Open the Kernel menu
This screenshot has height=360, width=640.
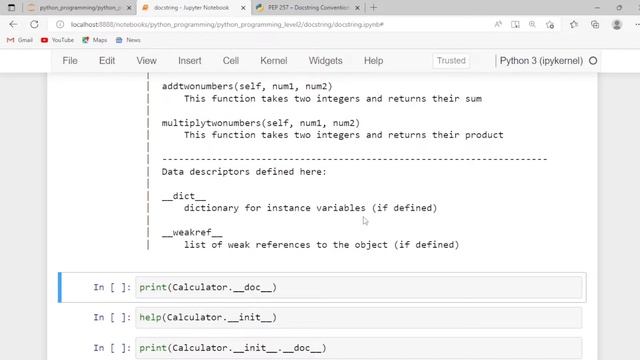(x=273, y=61)
